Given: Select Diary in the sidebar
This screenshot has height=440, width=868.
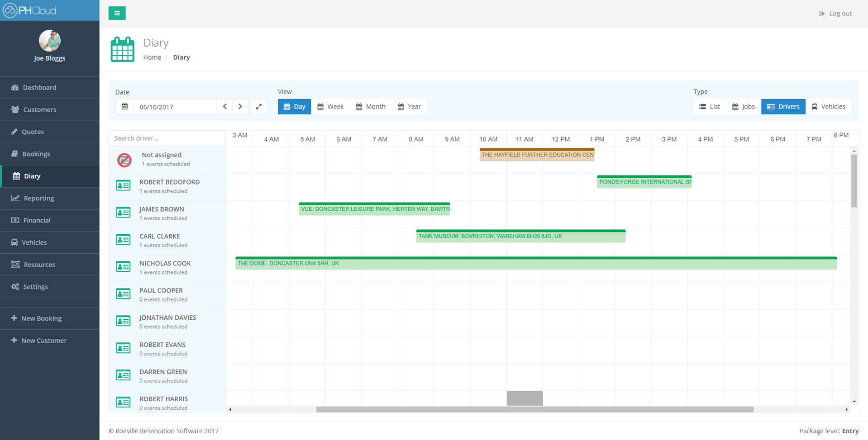Looking at the screenshot, I should 50,176.
